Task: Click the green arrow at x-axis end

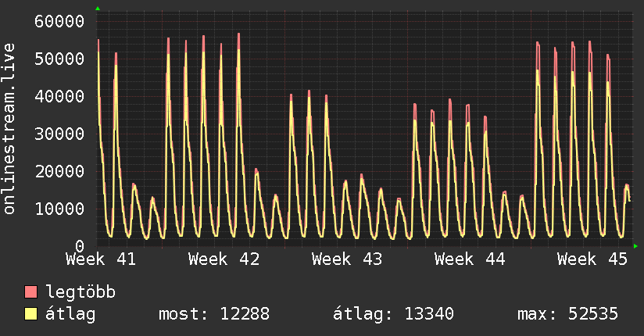Action: coord(635,246)
